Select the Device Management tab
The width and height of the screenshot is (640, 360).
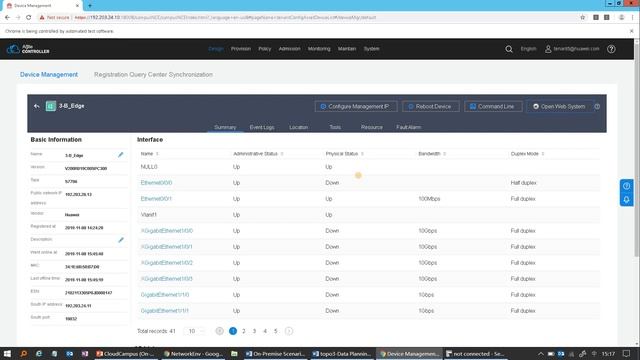(x=49, y=75)
